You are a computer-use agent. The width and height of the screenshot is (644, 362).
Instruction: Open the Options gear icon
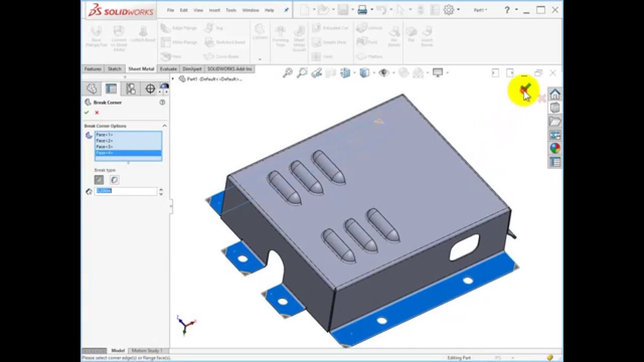coord(449,10)
